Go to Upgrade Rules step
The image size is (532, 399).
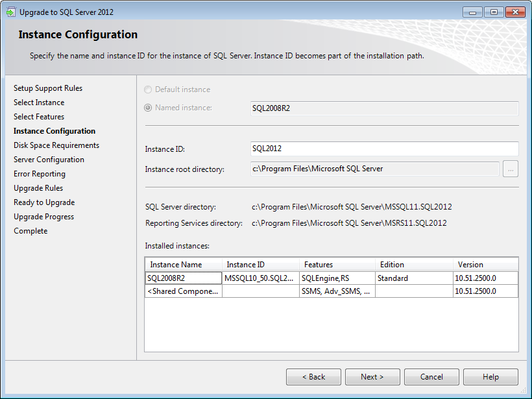(x=38, y=188)
